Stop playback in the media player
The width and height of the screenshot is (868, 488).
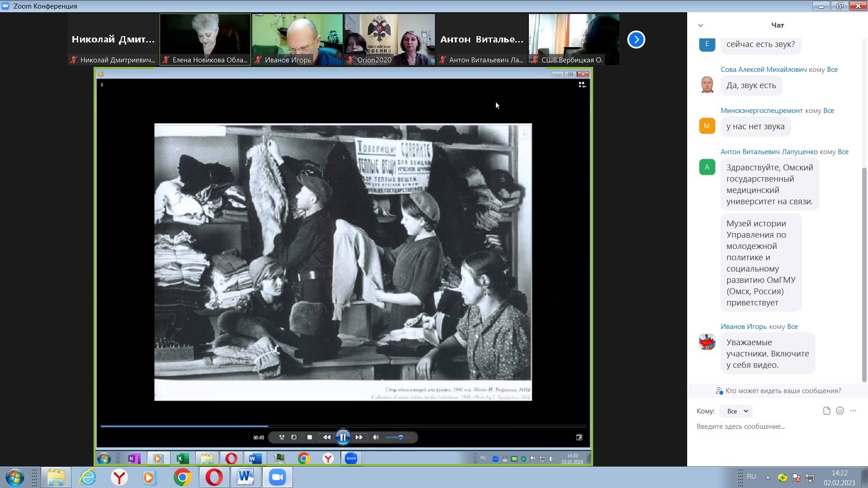click(x=310, y=437)
